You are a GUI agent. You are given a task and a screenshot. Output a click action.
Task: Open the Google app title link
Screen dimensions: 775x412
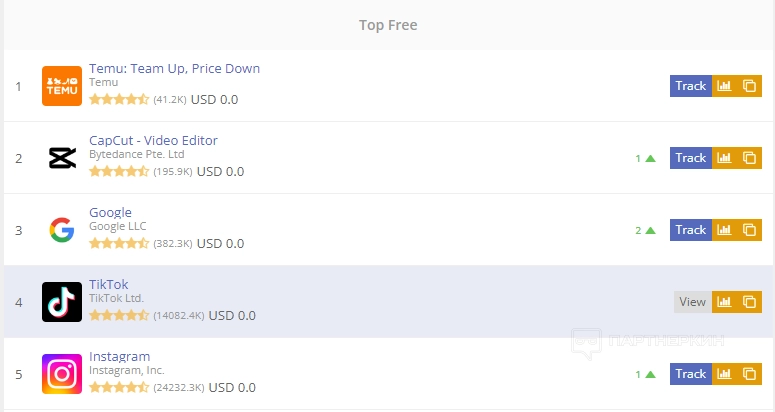pos(110,213)
